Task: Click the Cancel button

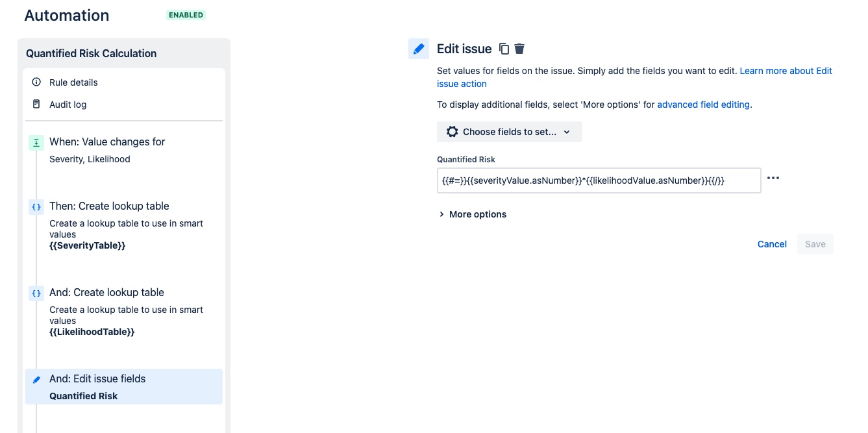Action: (x=772, y=244)
